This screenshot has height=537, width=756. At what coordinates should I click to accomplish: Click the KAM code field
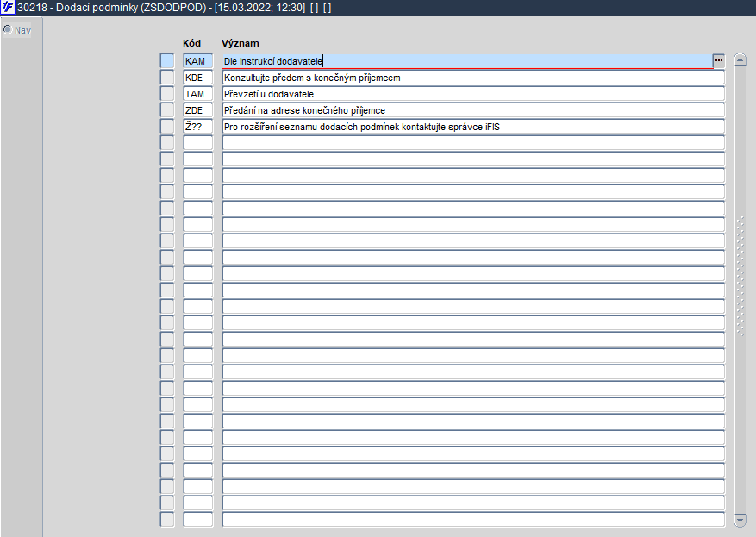click(197, 60)
